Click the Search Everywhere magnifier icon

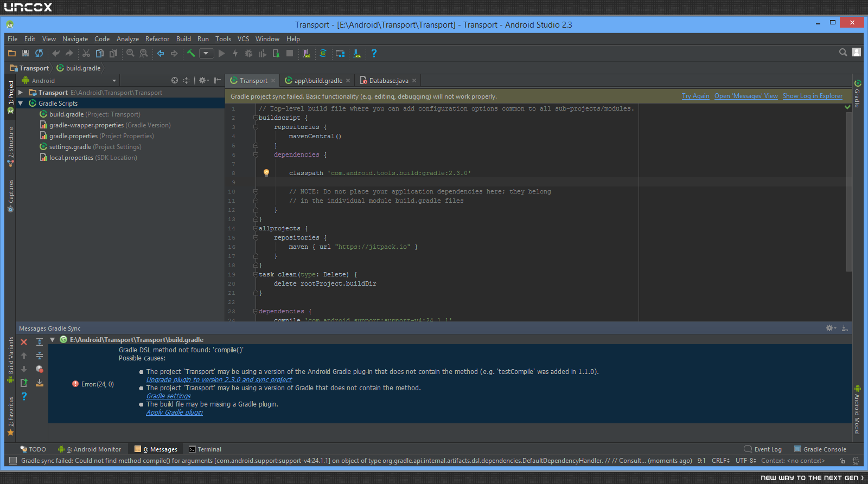tap(843, 52)
